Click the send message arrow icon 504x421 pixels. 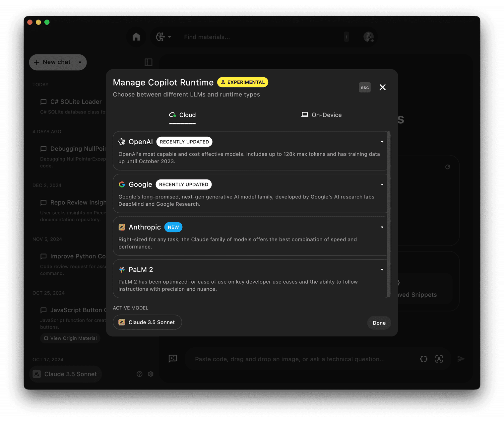click(461, 359)
